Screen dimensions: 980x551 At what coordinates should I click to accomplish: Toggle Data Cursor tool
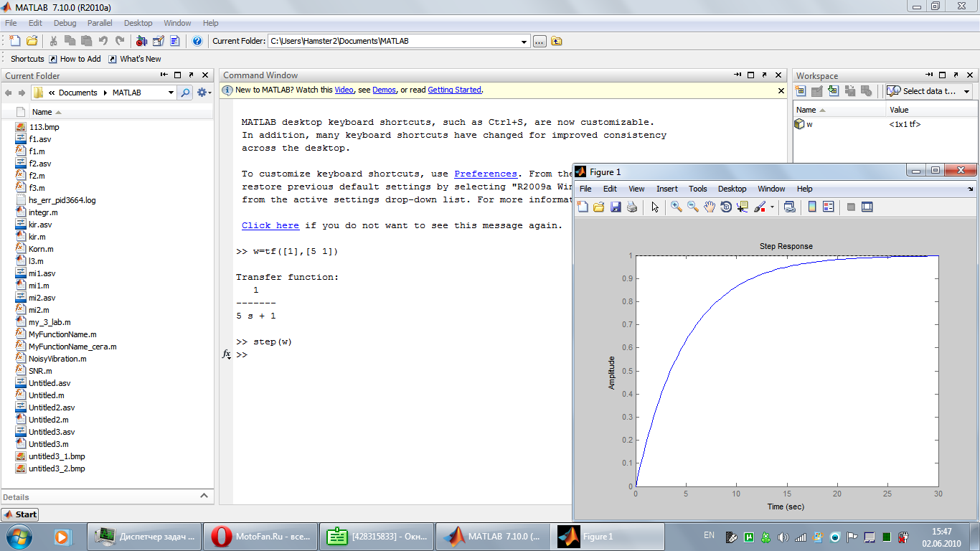click(x=743, y=207)
